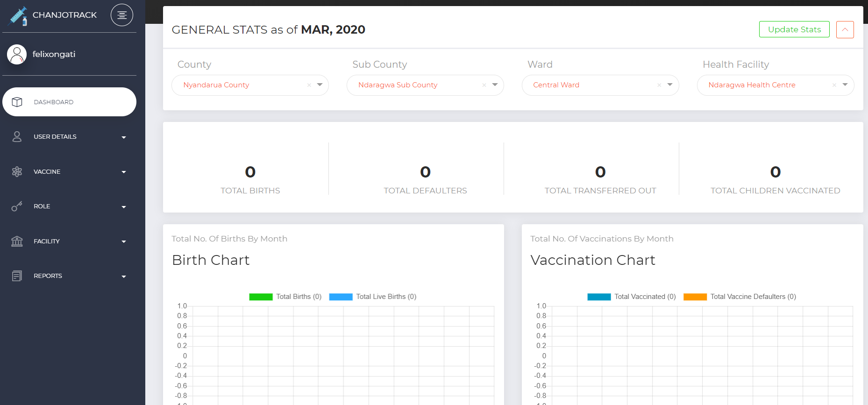Viewport: 868px width, 405px height.
Task: Click the Ndaragwa Sub County selected value
Action: pos(398,85)
